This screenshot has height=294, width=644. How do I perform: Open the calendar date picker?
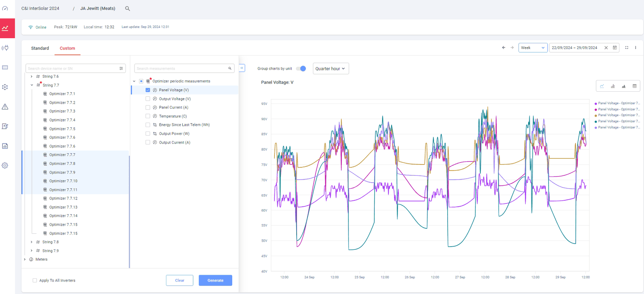coord(615,47)
